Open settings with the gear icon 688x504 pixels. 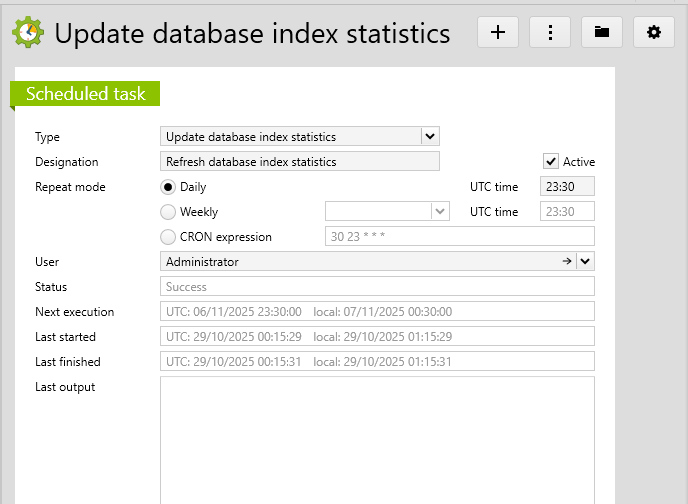click(654, 32)
